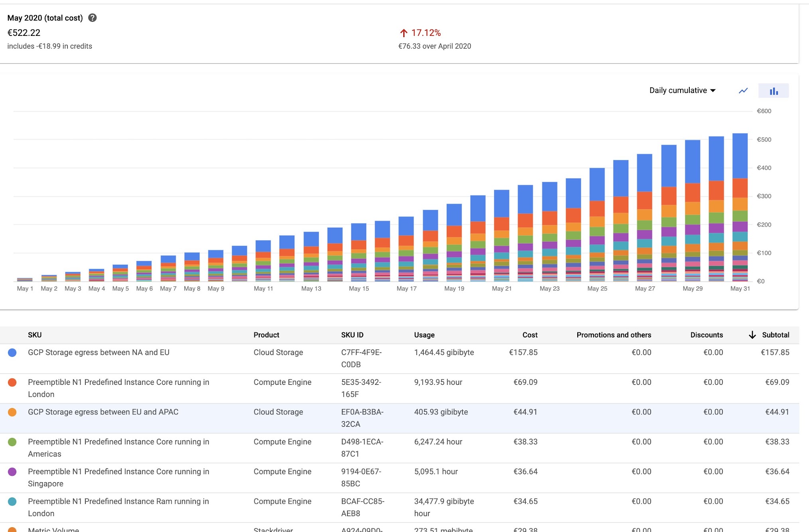Click green swatch for Americas Instance Core
This screenshot has width=809, height=532.
[x=12, y=442]
